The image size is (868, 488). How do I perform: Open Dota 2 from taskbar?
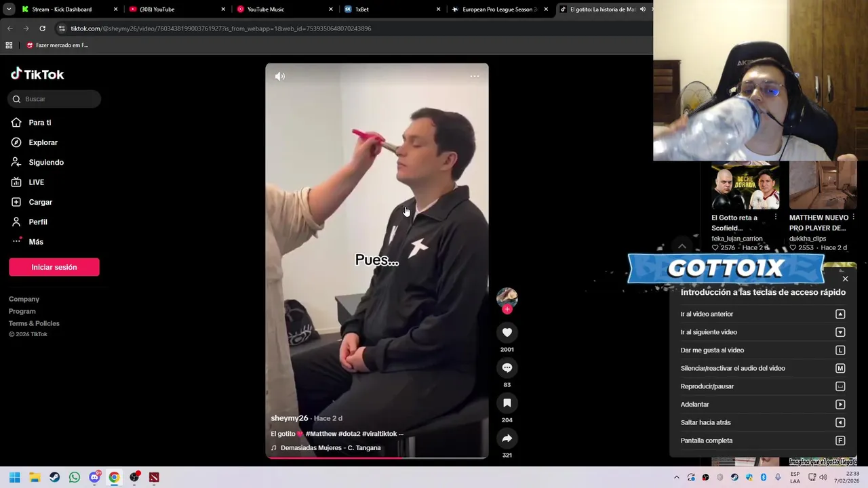(x=154, y=477)
